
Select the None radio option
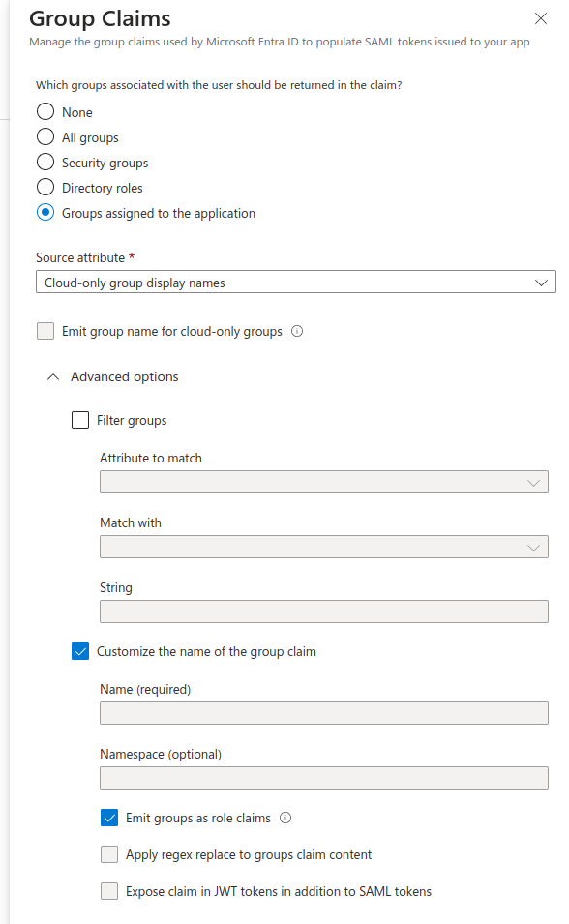coord(45,111)
